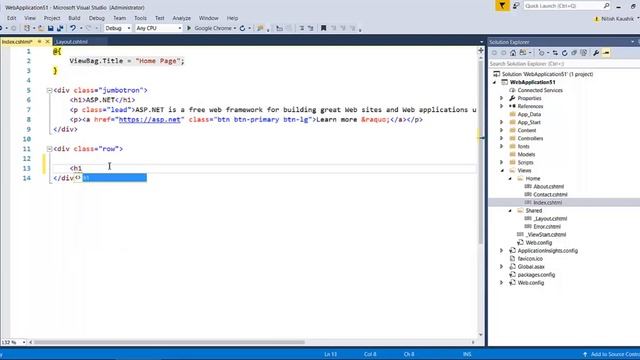The height and width of the screenshot is (360, 640).
Task: Click the Open File toolbar icon
Action: [x=41, y=28]
